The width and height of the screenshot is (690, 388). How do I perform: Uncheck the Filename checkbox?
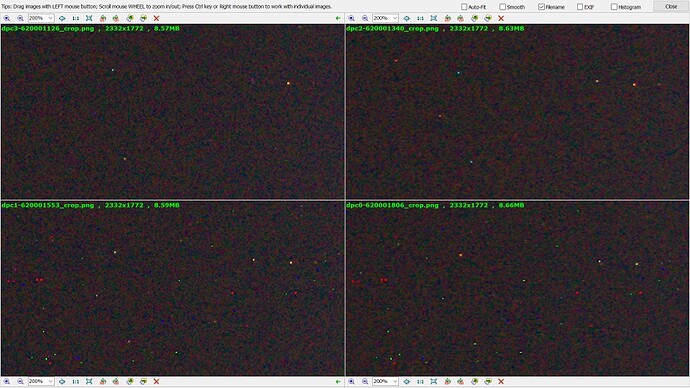[541, 7]
